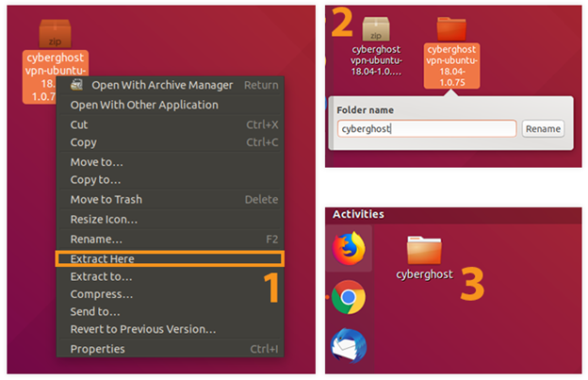588x380 pixels.
Task: Select the renamed cyberghost folder on desktop
Action: (424, 250)
